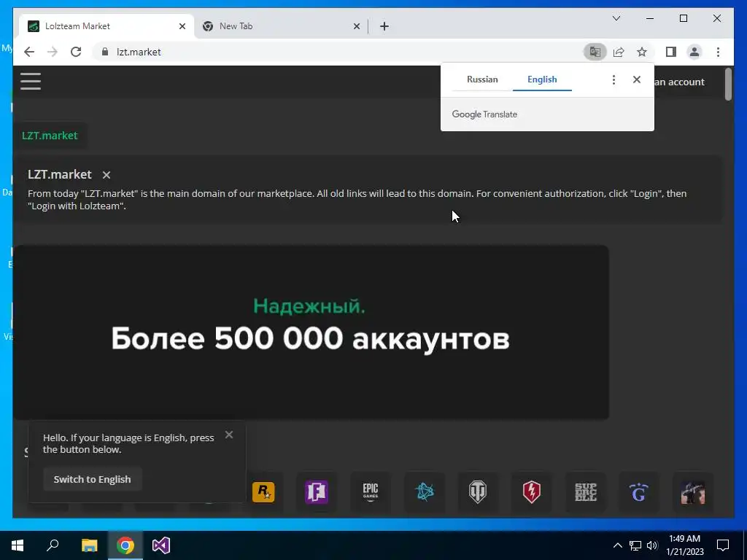Viewport: 747px width, 560px height.
Task: Select the English translation tab
Action: [x=542, y=79]
